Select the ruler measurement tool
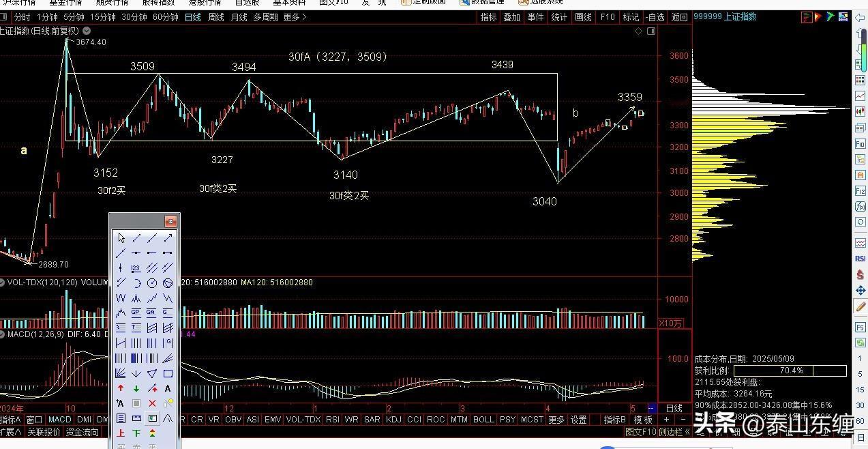This screenshot has height=449, width=868. pos(136,418)
